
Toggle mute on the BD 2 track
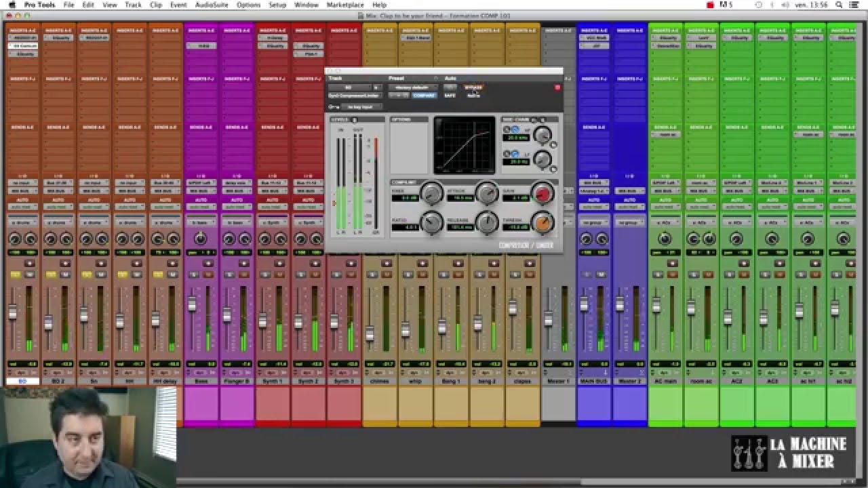[65, 274]
